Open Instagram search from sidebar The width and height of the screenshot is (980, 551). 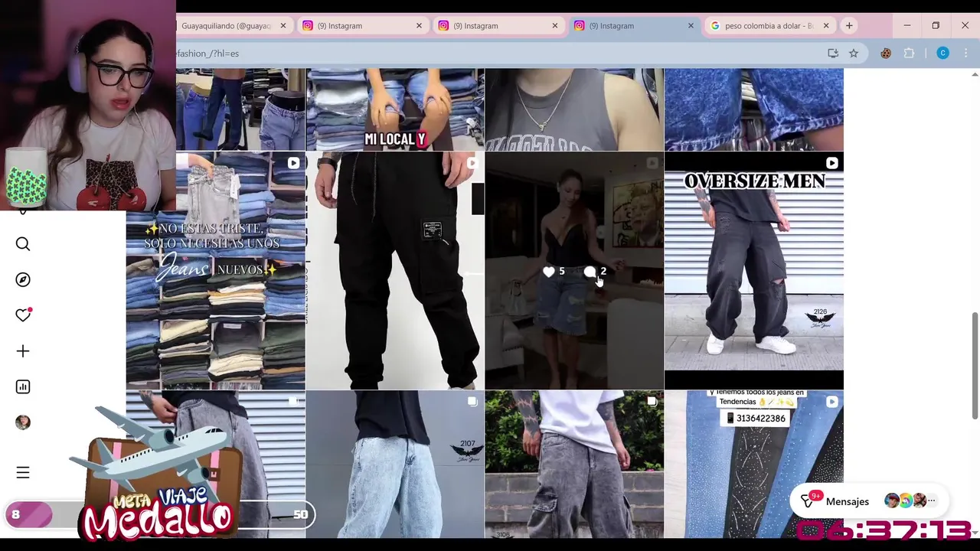tap(23, 244)
